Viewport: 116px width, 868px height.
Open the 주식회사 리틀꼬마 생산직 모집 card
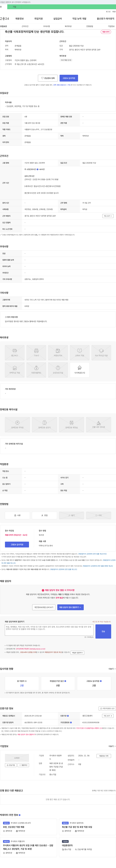tap(29, 847)
